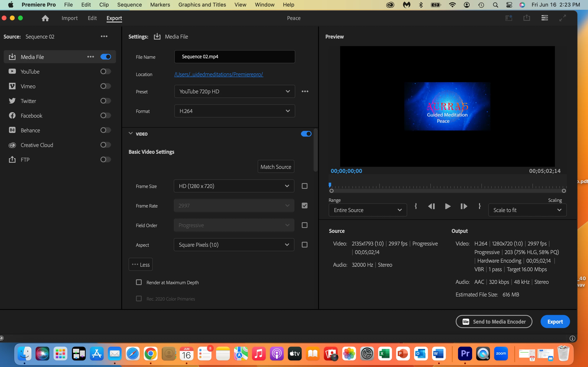This screenshot has height=367, width=588.
Task: Switch to the Import tab
Action: (69, 18)
